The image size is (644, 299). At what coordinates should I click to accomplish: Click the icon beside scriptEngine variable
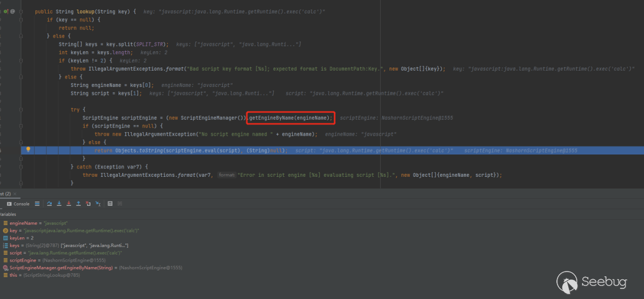(x=6, y=260)
